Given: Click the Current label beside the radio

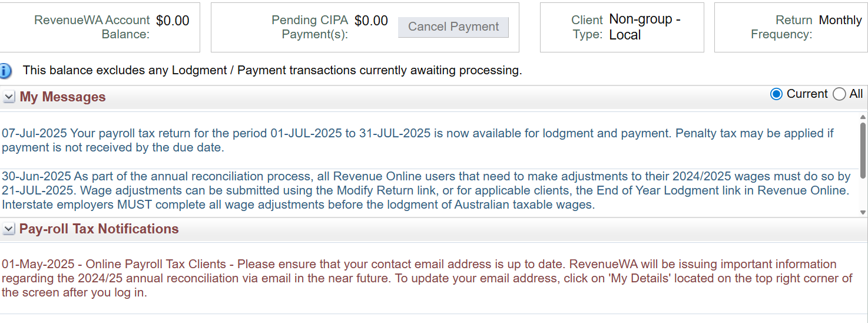Looking at the screenshot, I should tap(807, 94).
